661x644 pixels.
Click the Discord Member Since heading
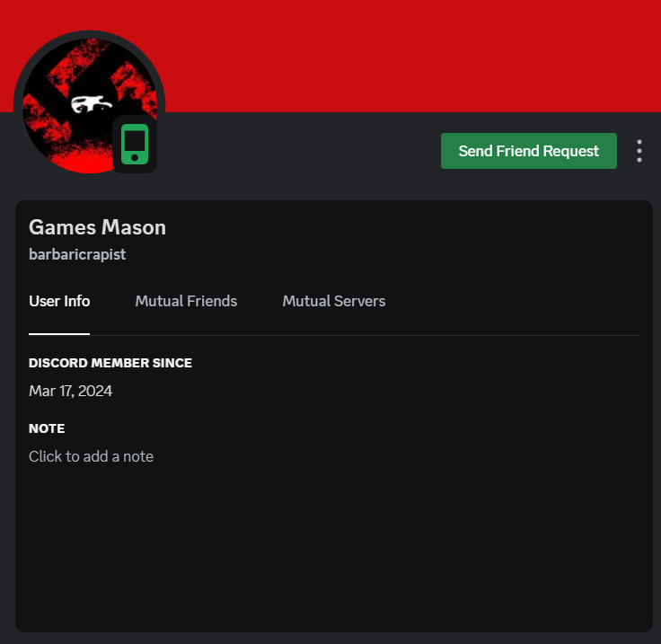click(x=110, y=363)
